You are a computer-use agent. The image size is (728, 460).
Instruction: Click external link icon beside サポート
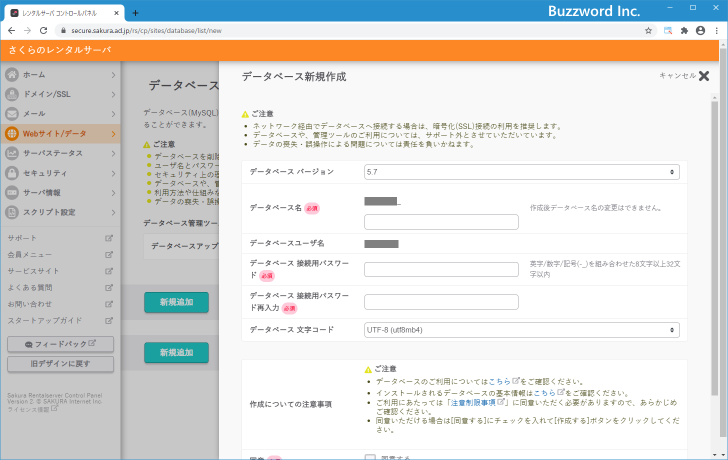(x=109, y=238)
